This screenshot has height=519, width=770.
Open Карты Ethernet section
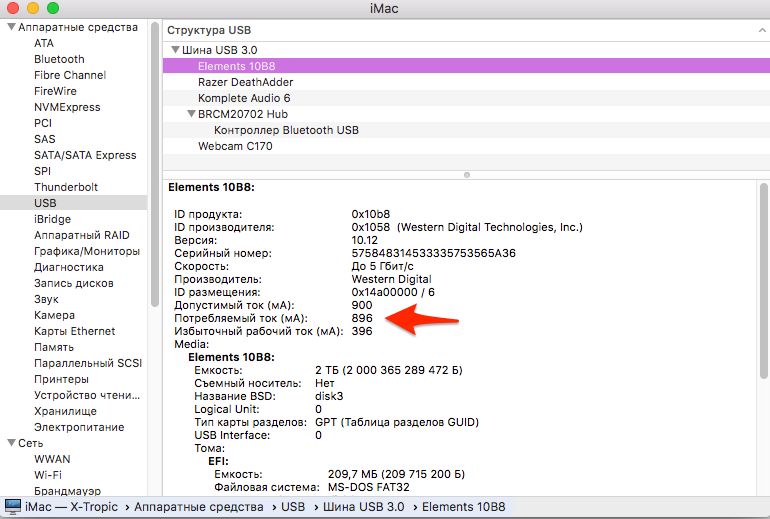coord(74,331)
